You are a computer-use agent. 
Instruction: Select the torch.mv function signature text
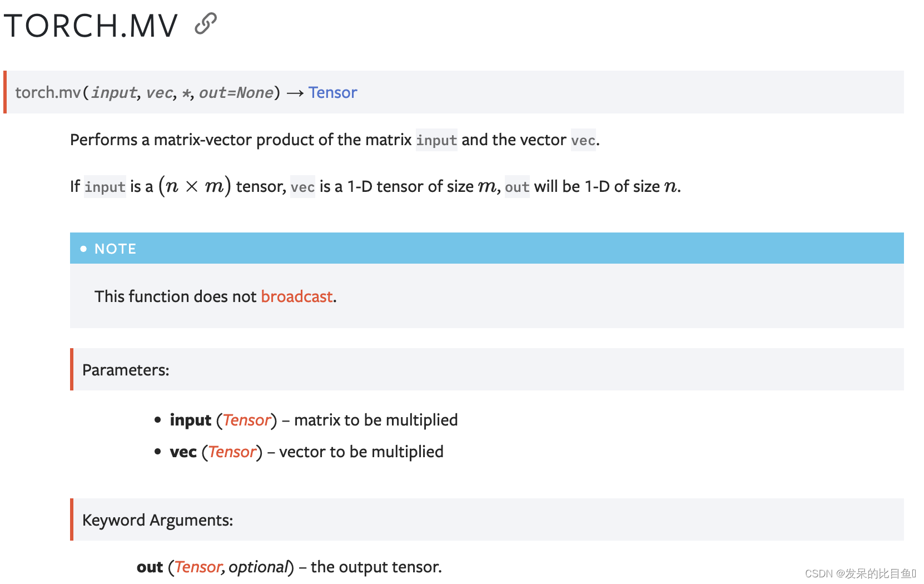[x=145, y=92]
